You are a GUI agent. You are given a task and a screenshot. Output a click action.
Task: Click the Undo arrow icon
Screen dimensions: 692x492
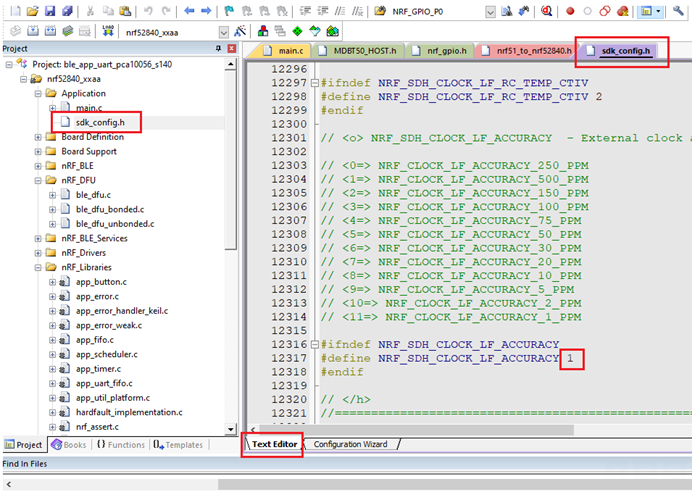(x=147, y=11)
